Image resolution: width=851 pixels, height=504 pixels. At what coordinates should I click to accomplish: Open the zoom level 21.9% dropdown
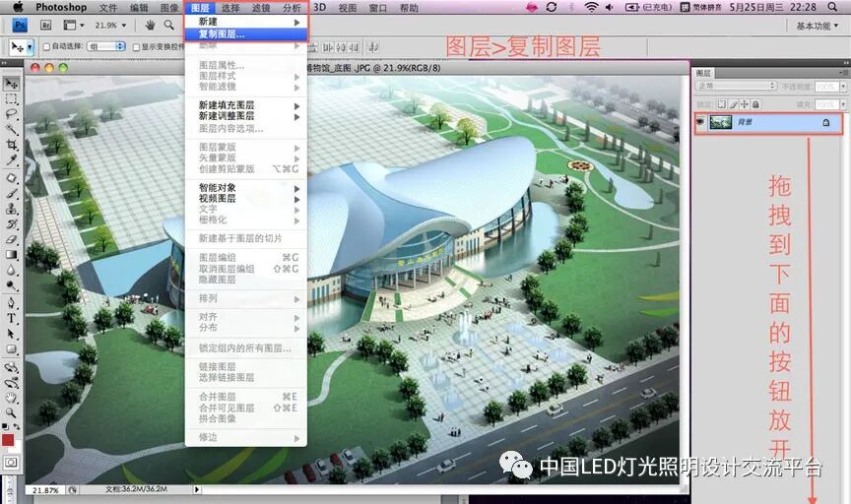110,25
